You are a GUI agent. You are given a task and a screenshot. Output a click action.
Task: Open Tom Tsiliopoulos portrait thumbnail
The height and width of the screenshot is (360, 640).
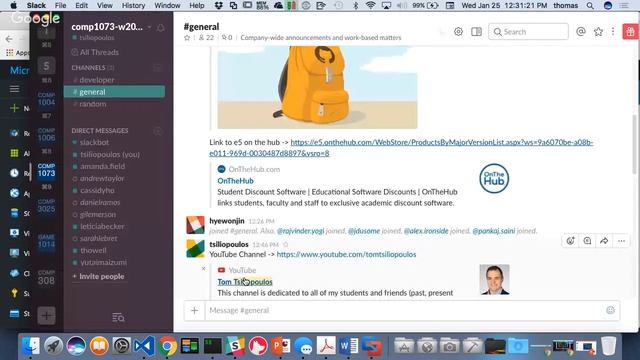click(x=494, y=280)
